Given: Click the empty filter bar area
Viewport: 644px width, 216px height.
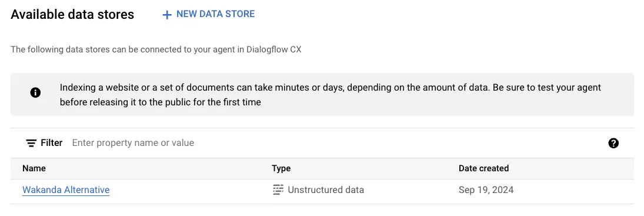Looking at the screenshot, I should (401, 143).
